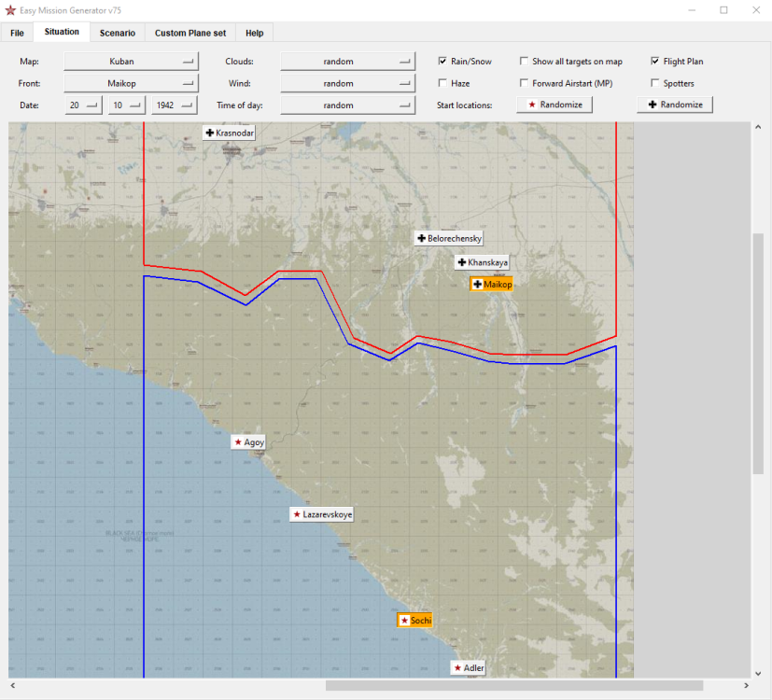Click the black cross Randomize button
Viewport: 772px width, 700px height.
(x=675, y=105)
